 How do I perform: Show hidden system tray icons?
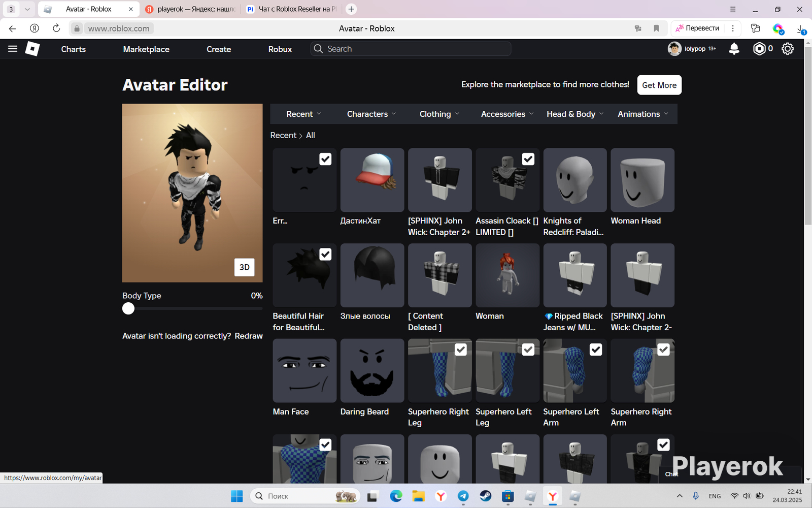point(680,496)
